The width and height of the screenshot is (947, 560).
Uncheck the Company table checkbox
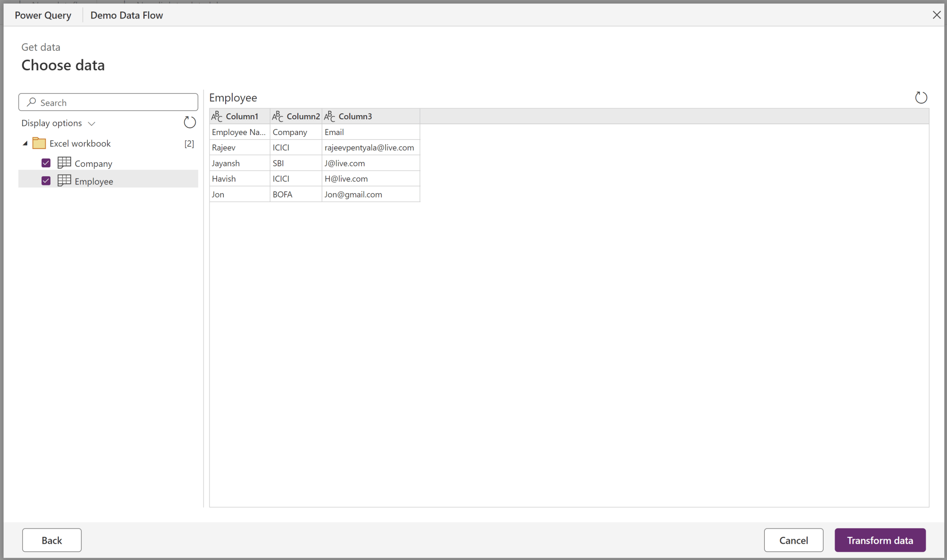pyautogui.click(x=46, y=163)
